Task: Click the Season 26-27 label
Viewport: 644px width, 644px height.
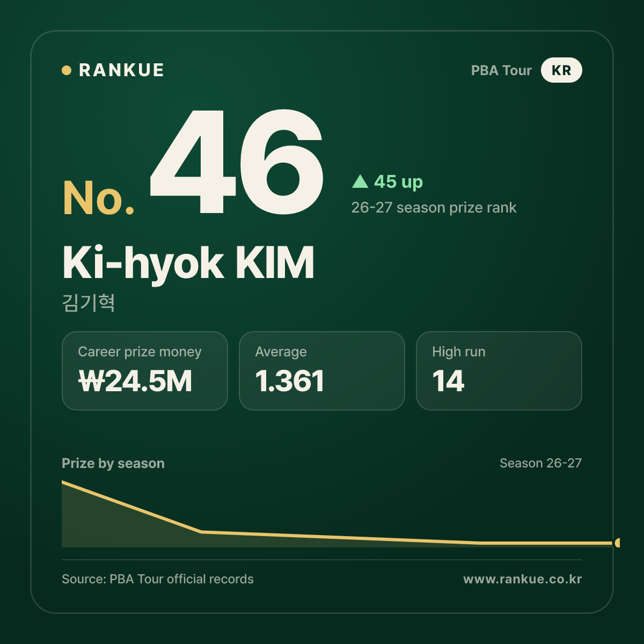Action: click(x=540, y=463)
